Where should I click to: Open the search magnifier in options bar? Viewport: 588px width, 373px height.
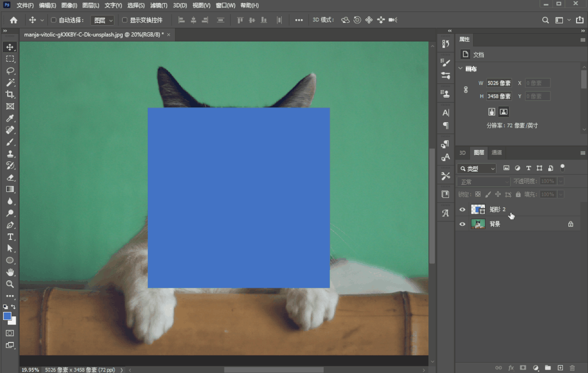tap(545, 20)
